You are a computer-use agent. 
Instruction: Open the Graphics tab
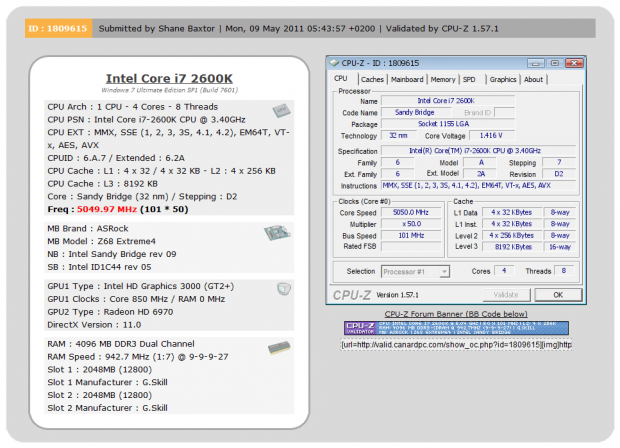503,79
